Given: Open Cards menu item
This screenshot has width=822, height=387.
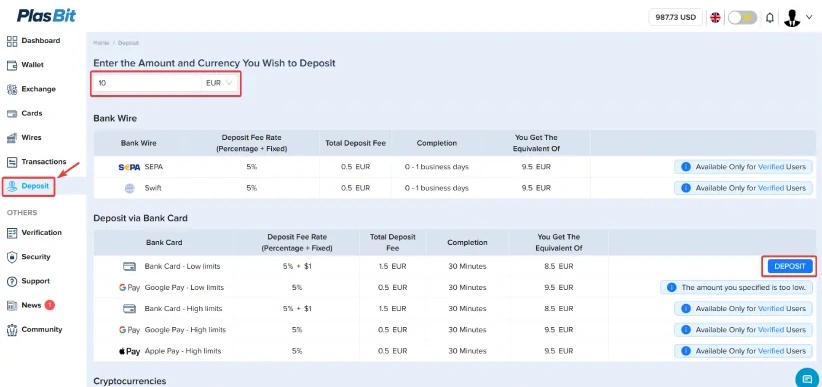Looking at the screenshot, I should tap(31, 113).
